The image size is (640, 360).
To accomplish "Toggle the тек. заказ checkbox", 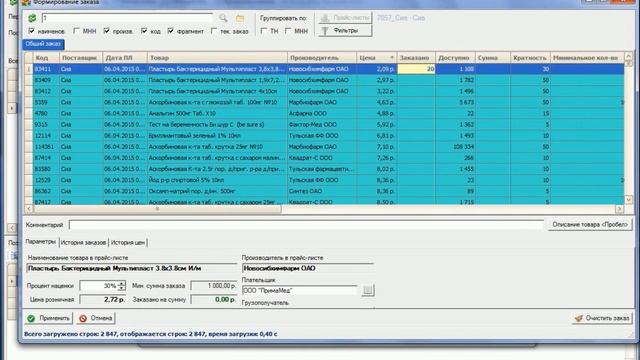I will tap(214, 31).
